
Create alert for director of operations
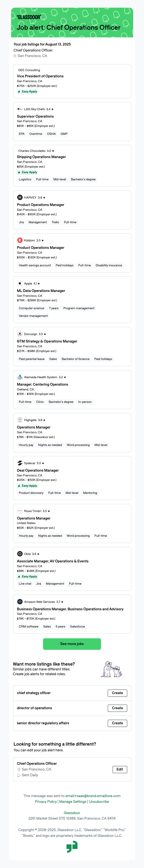(117, 708)
